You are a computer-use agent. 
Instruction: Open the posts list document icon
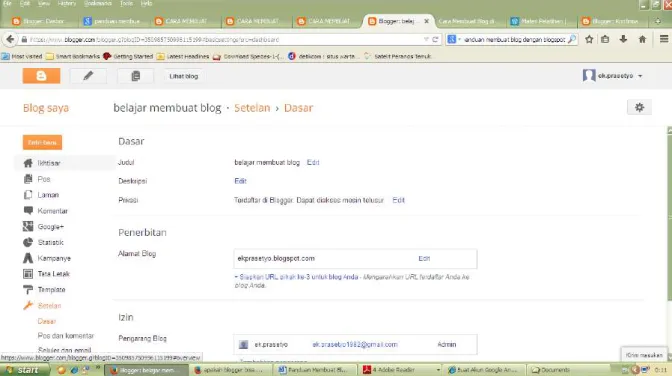click(135, 76)
